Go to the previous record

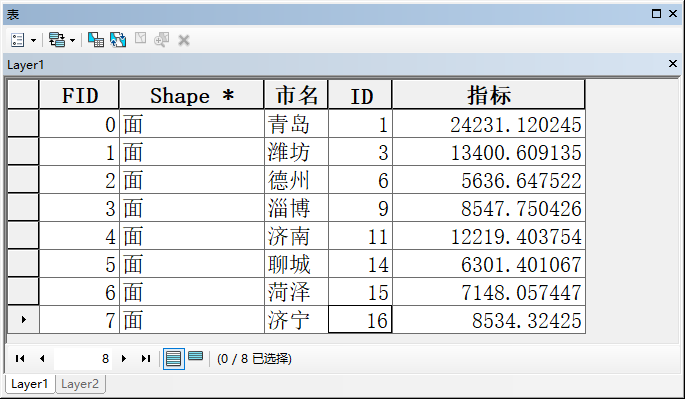42,359
